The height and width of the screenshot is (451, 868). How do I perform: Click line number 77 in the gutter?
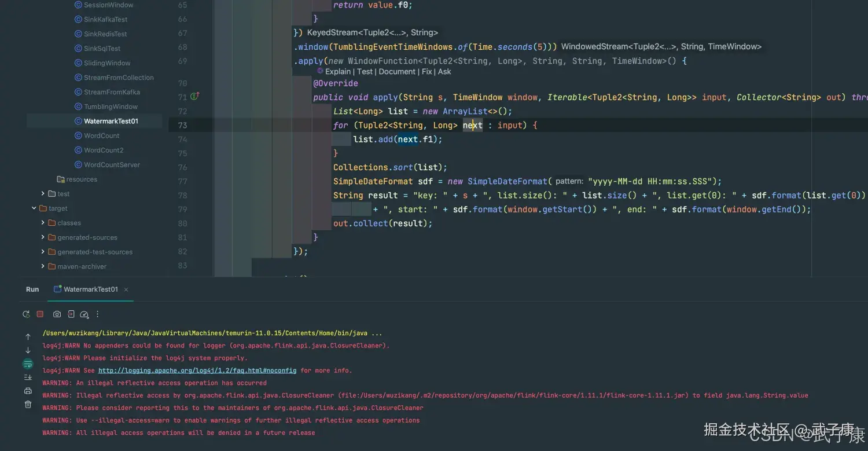182,181
